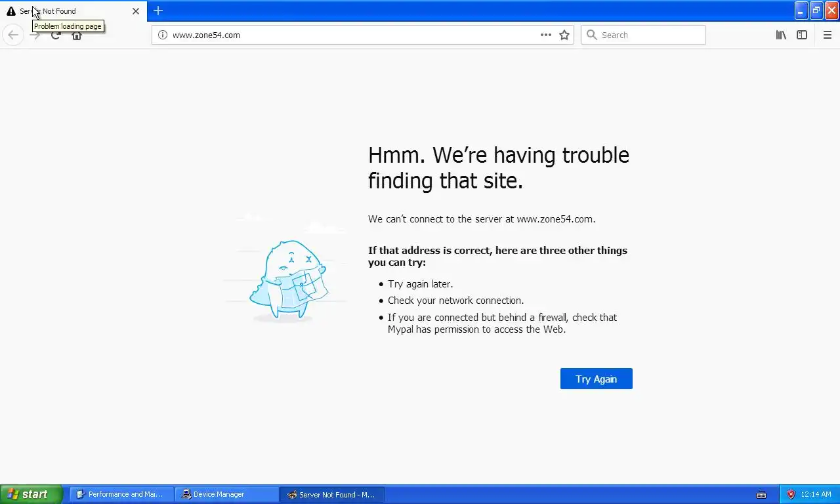Click the Forward arrow navigation button
This screenshot has width=840, height=504.
tap(35, 35)
